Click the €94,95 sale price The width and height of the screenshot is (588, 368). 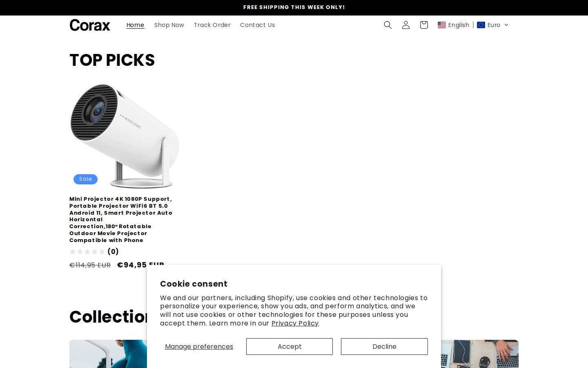click(140, 265)
